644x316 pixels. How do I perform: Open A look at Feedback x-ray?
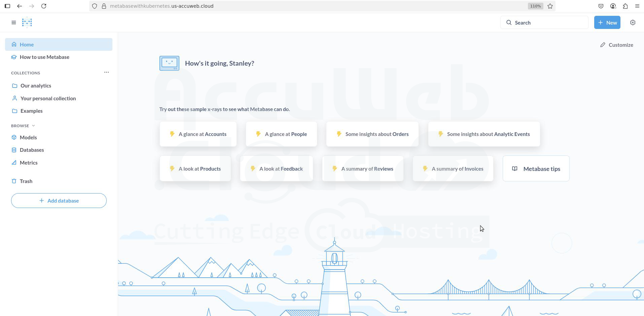click(x=277, y=169)
